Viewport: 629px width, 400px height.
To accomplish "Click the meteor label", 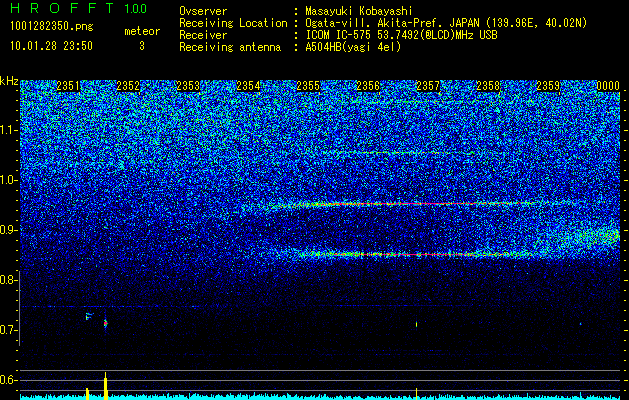I will (142, 31).
